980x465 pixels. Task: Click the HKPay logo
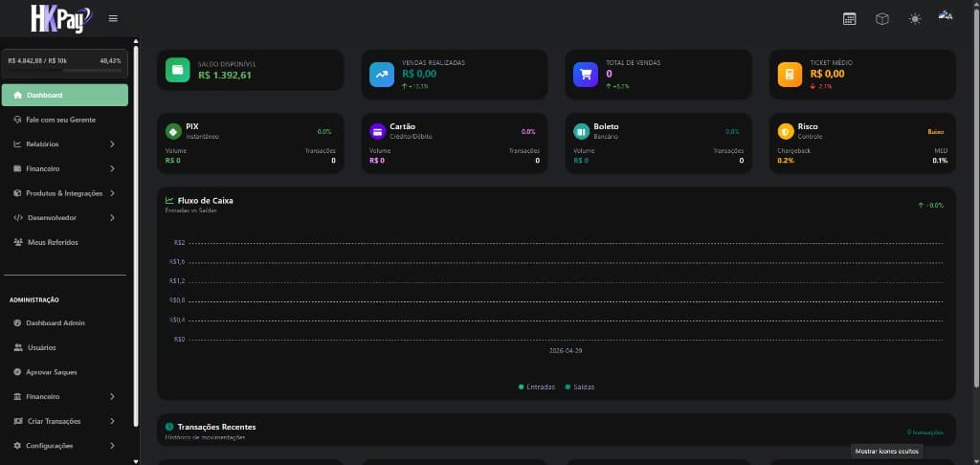61,19
